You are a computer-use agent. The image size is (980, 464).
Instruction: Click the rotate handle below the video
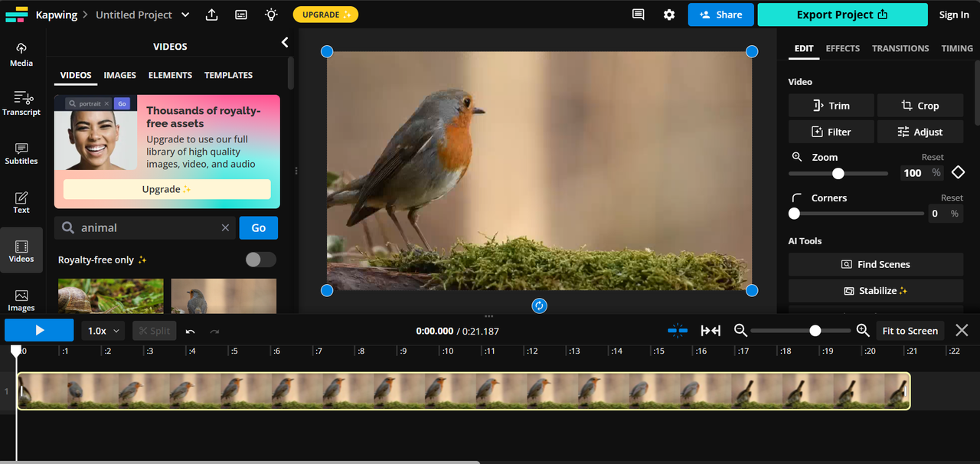539,306
